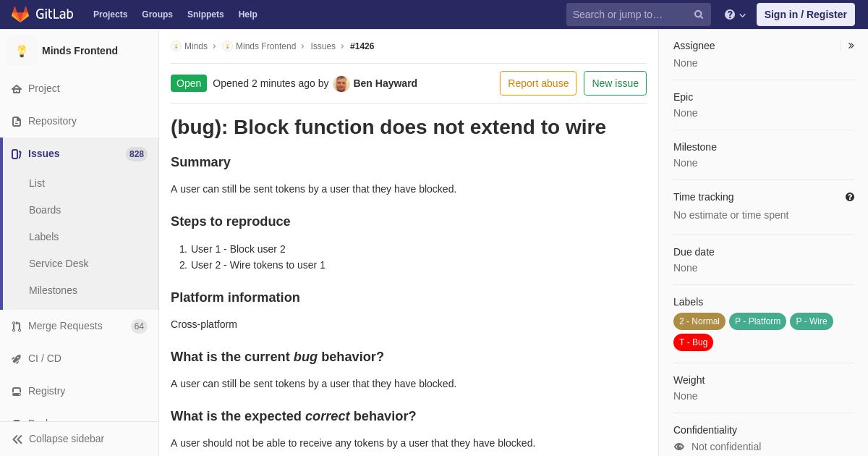Image resolution: width=868 pixels, height=456 pixels.
Task: Select Boards under Issues
Action: coord(45,210)
